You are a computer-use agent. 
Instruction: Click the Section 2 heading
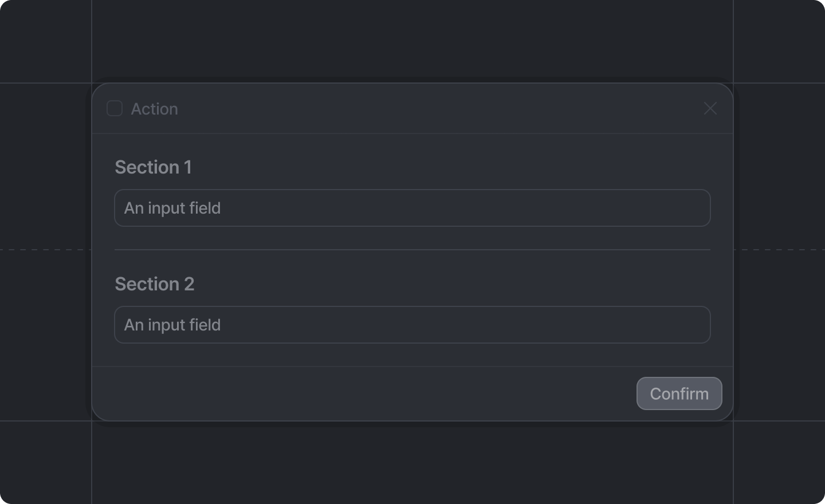[x=154, y=284]
